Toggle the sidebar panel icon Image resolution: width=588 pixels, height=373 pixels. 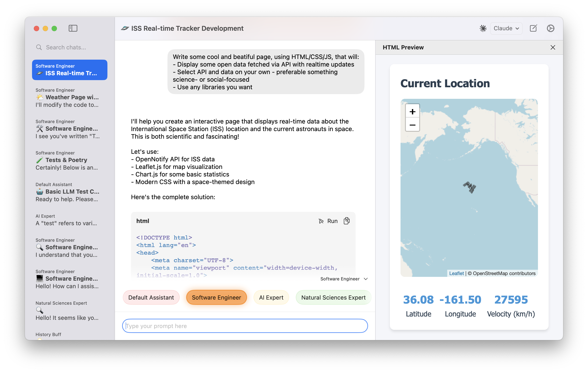tap(73, 28)
